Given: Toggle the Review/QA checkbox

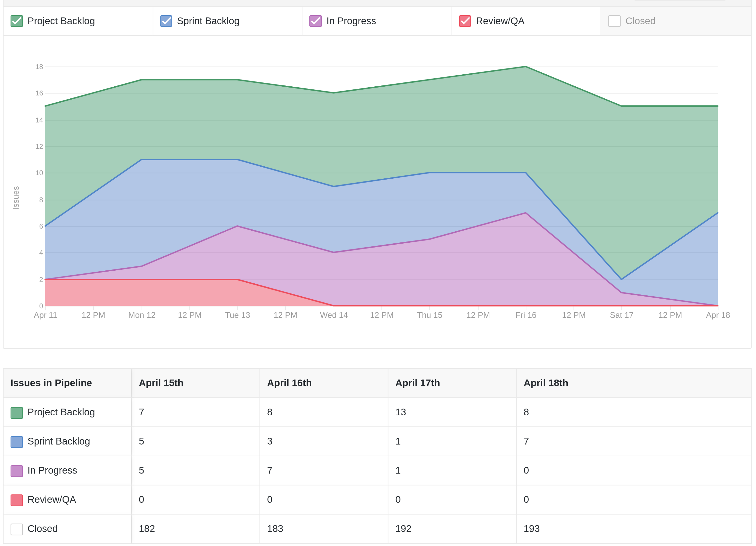Looking at the screenshot, I should click(465, 21).
